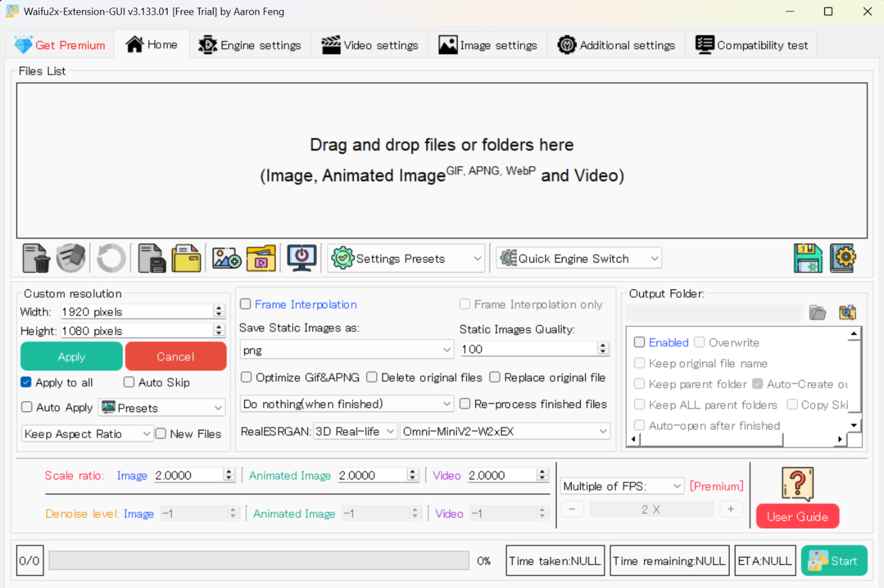Click the output folder search icon
This screenshot has height=588, width=884.
click(847, 312)
